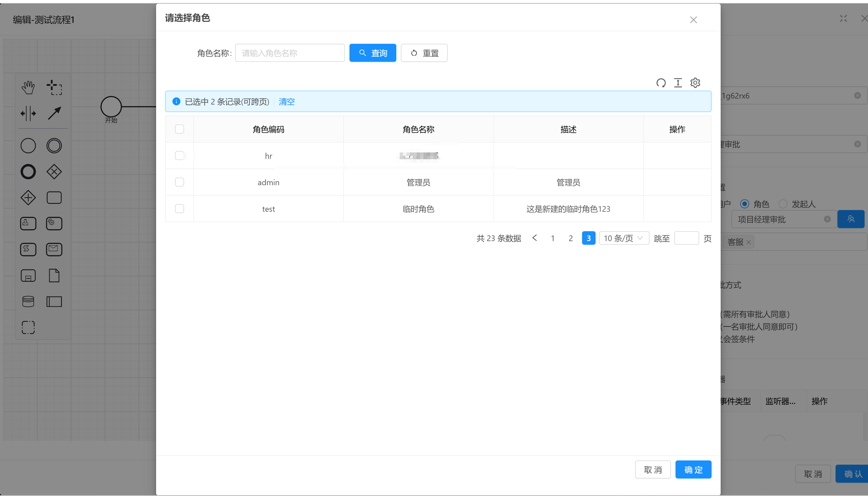Image resolution: width=868 pixels, height=496 pixels.
Task: Select the service task gear icon
Action: 54,224
